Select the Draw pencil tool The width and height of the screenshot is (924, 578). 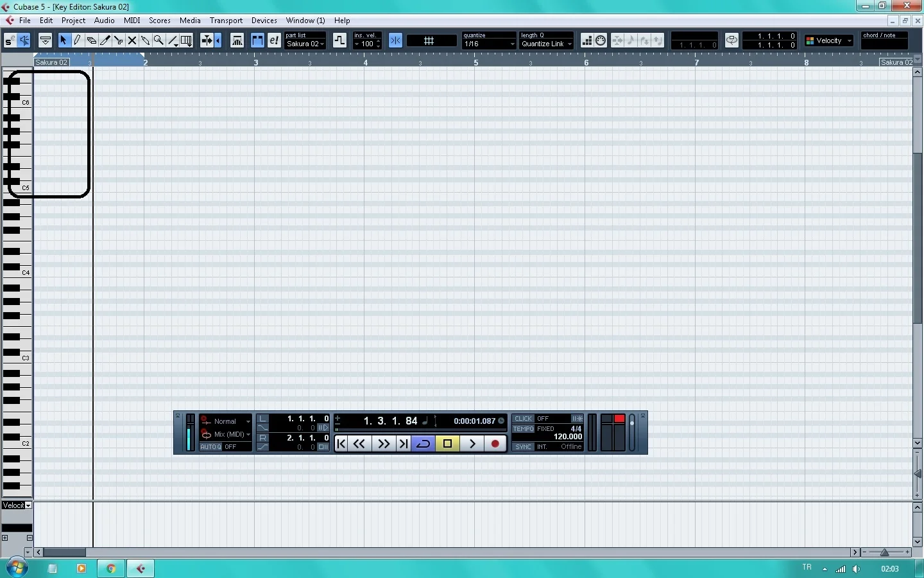pyautogui.click(x=77, y=40)
